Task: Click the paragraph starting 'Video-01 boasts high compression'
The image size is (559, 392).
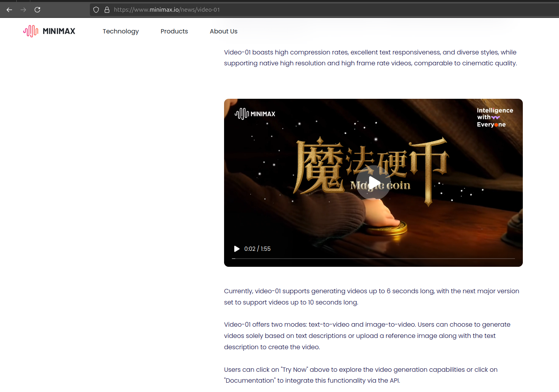Action: (370, 58)
